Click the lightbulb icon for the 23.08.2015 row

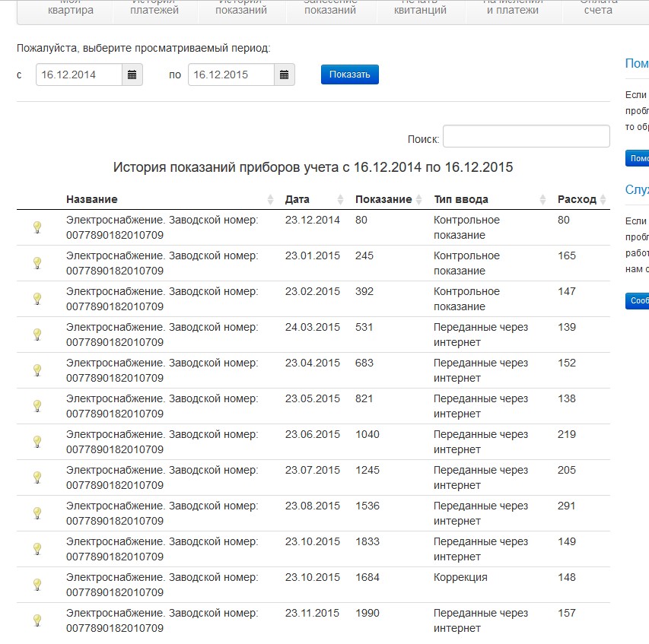(37, 513)
